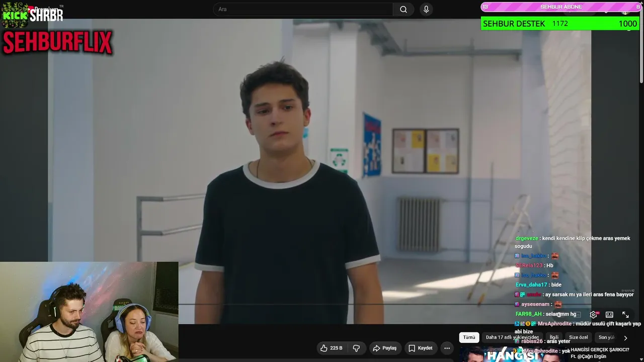The height and width of the screenshot is (362, 644).
Task: Start voice search with the microphone
Action: point(426,10)
